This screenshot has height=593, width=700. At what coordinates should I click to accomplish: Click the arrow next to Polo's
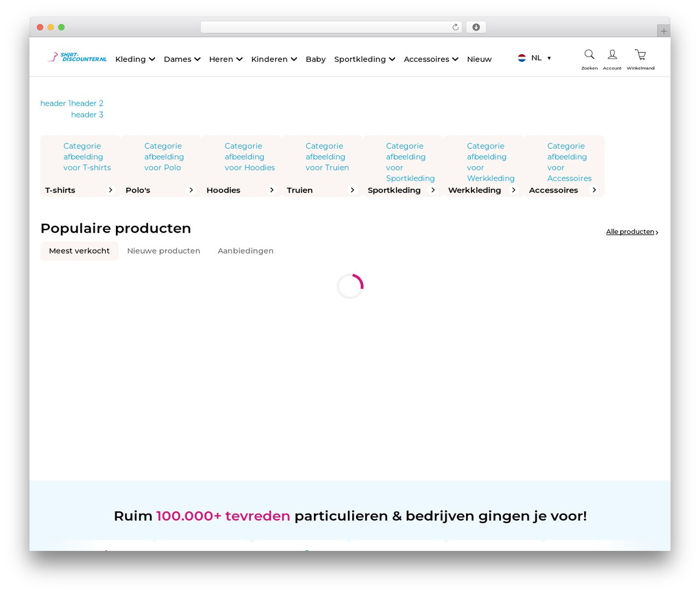coord(191,190)
